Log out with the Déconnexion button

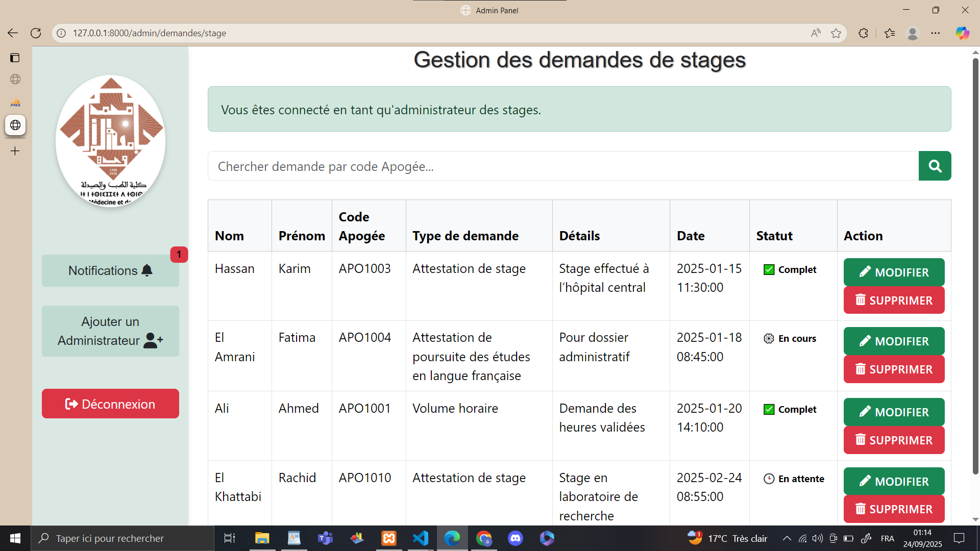point(110,404)
